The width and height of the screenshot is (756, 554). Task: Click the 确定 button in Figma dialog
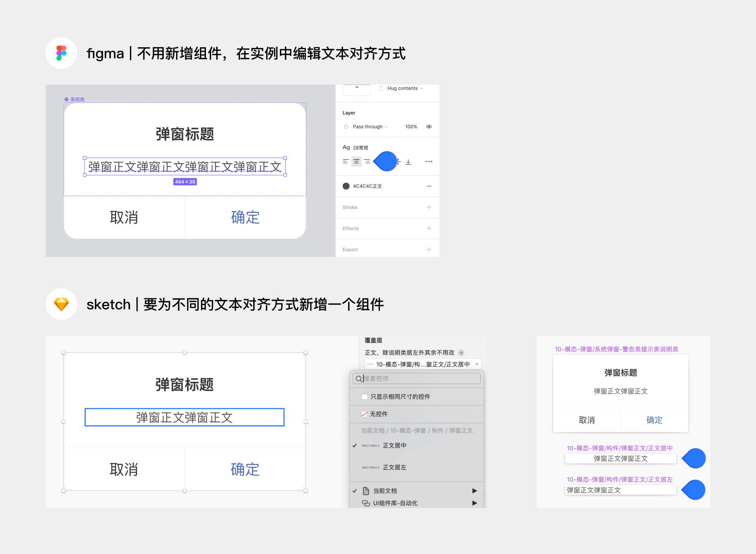pos(245,218)
